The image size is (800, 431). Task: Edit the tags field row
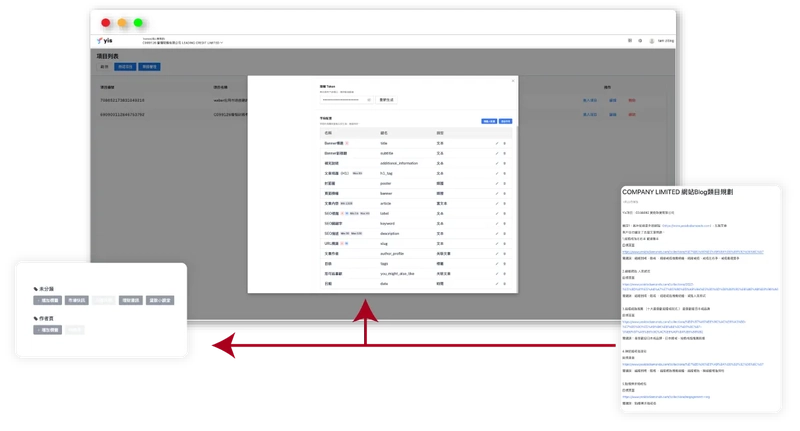pos(497,266)
